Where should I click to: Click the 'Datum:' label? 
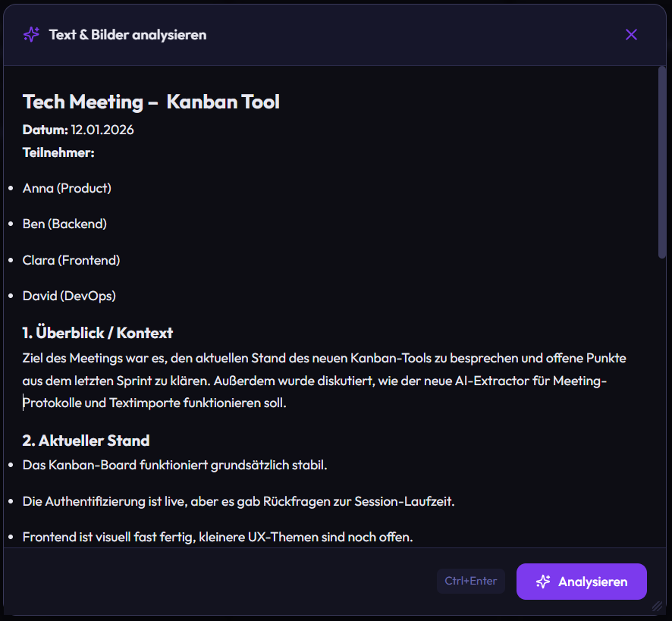pyautogui.click(x=45, y=130)
